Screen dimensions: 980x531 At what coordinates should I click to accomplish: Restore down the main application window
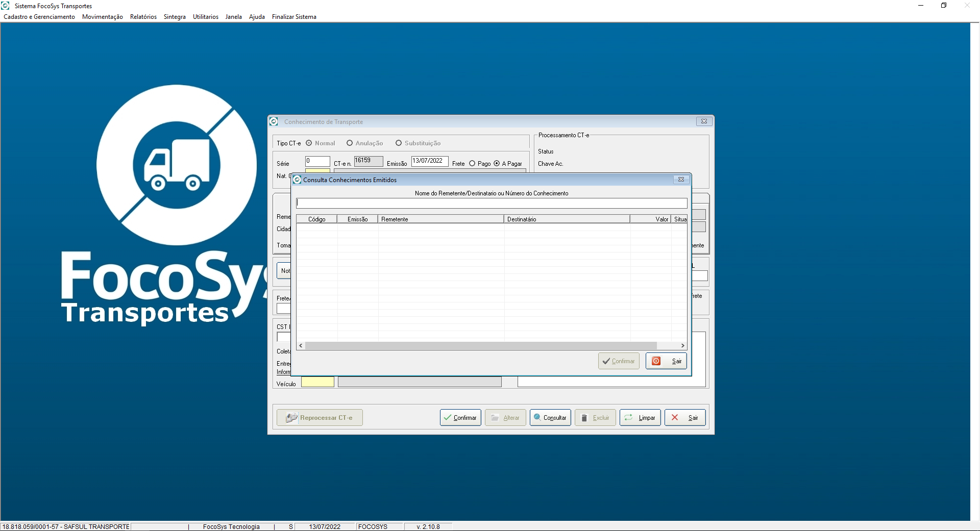coord(944,6)
